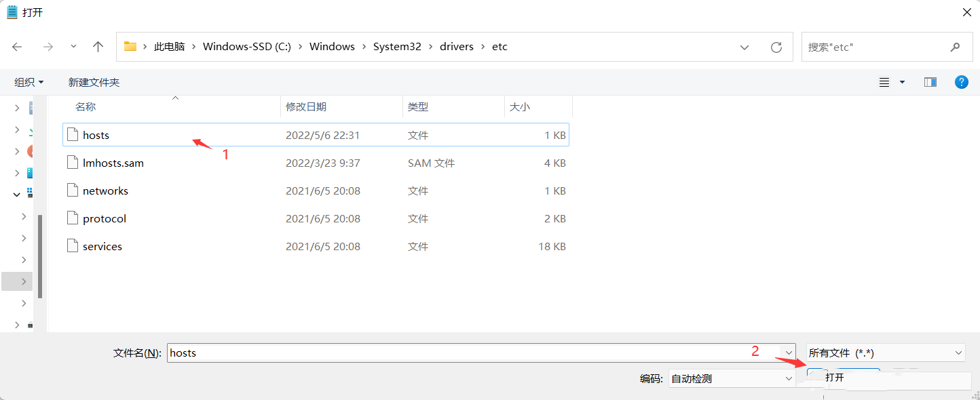Screen dimensions: 980x400
Task: Navigate up one folder level
Action: pyautogui.click(x=98, y=46)
